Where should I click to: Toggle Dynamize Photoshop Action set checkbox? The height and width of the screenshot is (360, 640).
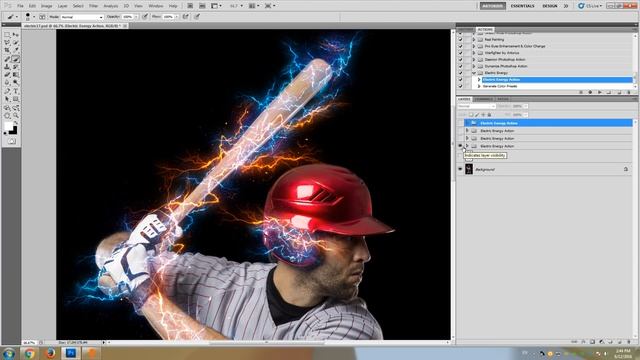tap(460, 66)
